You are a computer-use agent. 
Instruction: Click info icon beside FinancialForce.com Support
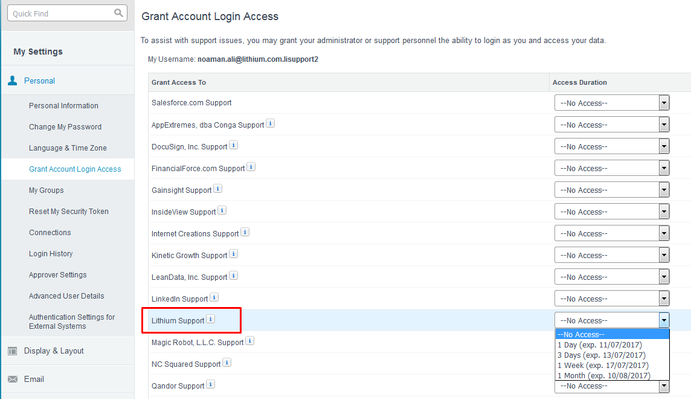click(251, 167)
